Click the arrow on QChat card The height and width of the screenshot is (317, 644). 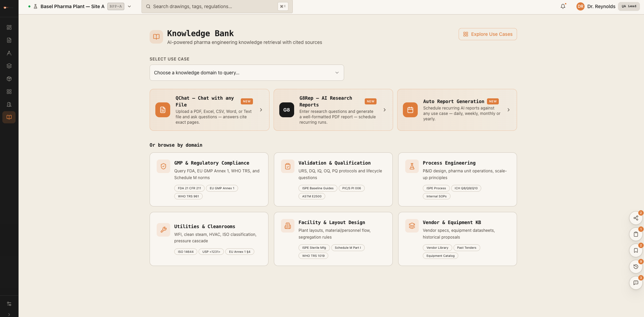(261, 110)
